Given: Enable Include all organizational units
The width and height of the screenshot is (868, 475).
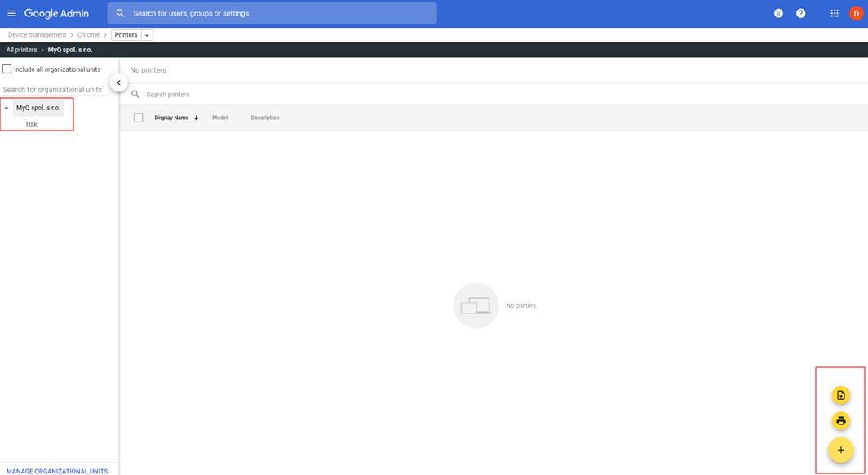Looking at the screenshot, I should click(x=7, y=69).
